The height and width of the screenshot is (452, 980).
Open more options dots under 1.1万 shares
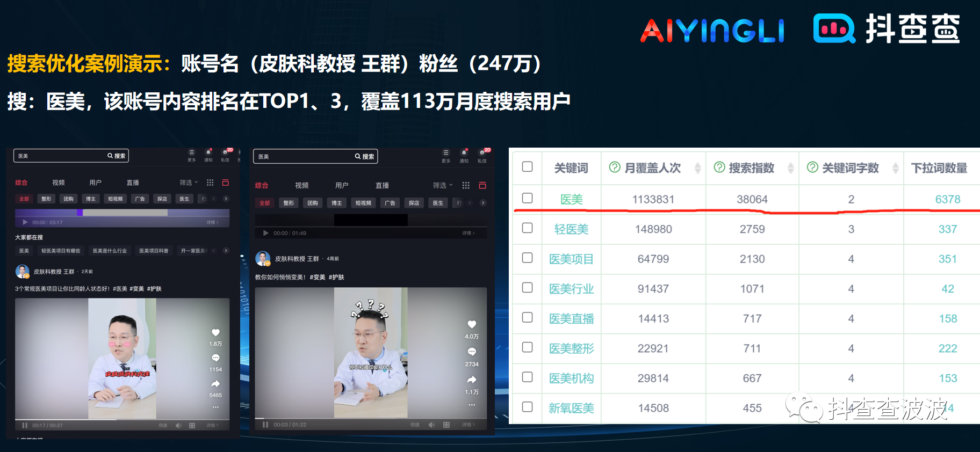coord(472,405)
